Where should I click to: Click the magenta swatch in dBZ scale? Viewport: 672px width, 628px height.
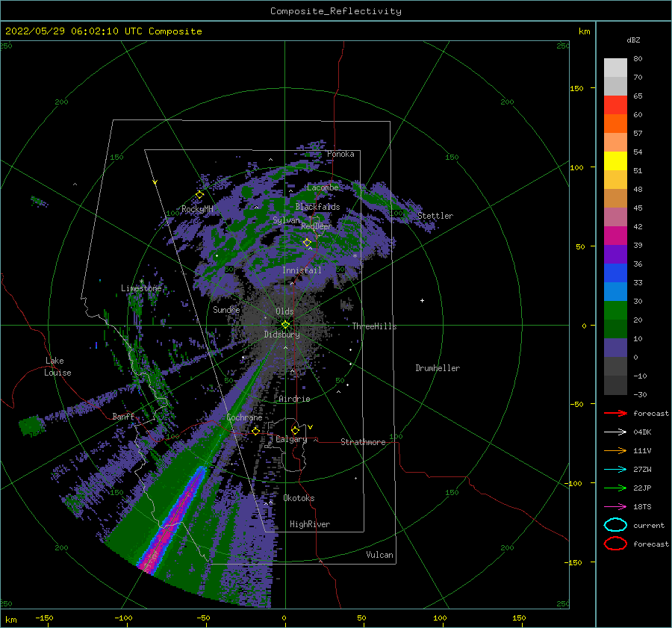pos(615,236)
